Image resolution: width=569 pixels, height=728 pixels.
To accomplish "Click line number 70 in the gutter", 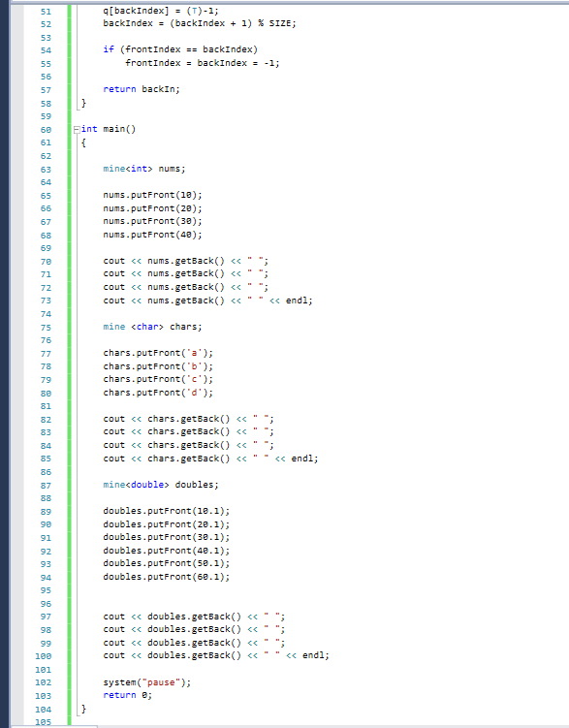I will coord(46,262).
